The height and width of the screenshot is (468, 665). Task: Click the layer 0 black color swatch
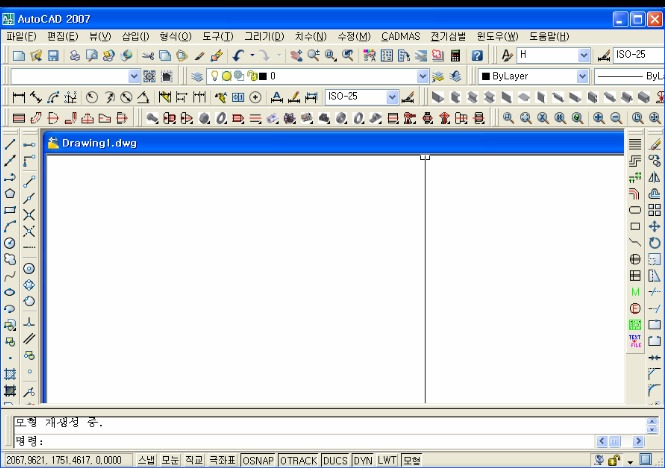pyautogui.click(x=263, y=76)
